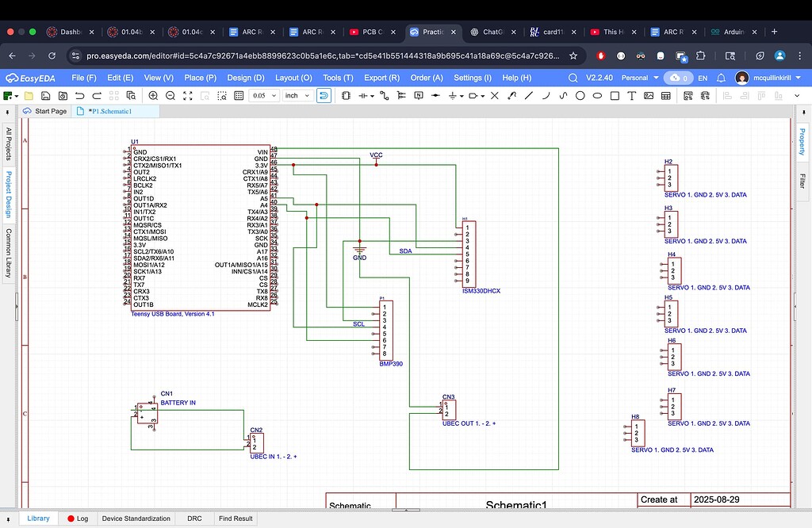Click the Zoom to Fit canvas icon

186,95
